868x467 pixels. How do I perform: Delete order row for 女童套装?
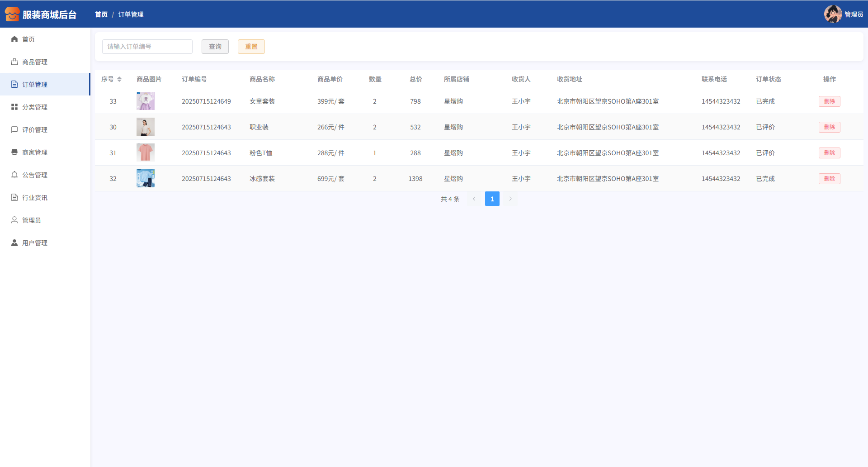tap(829, 101)
